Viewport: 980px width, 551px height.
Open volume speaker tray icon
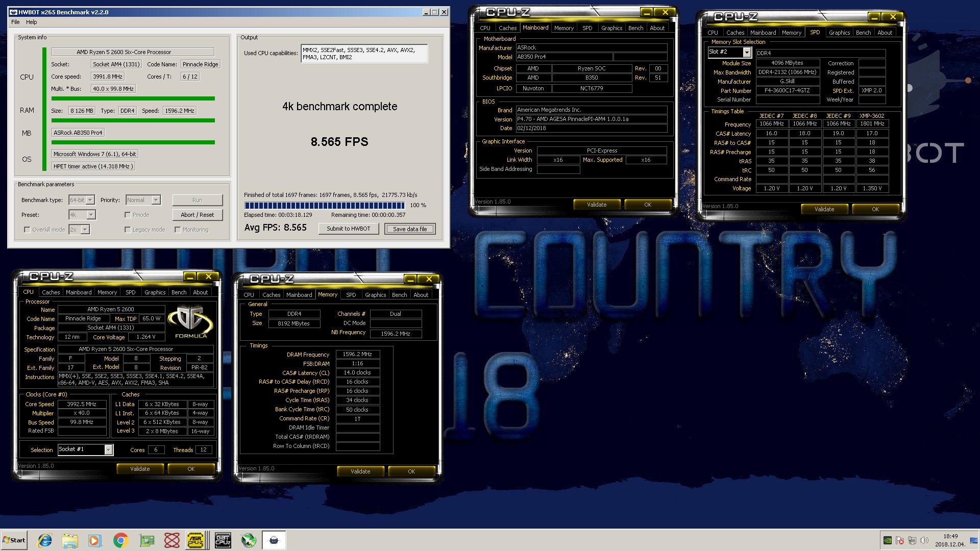coord(924,540)
